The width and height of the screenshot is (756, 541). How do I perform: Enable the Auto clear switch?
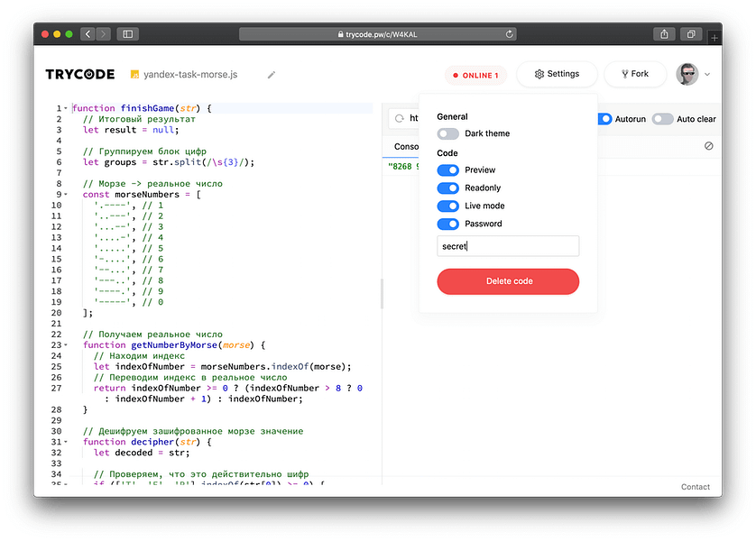(662, 118)
